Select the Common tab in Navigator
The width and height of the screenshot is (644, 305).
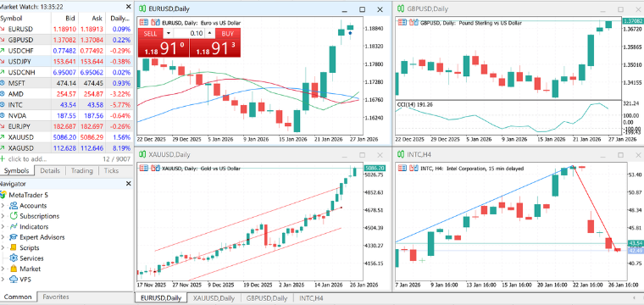[18, 297]
